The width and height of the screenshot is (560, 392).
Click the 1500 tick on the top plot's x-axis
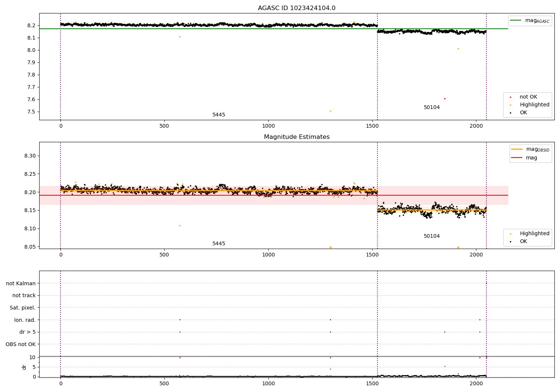[372, 126]
